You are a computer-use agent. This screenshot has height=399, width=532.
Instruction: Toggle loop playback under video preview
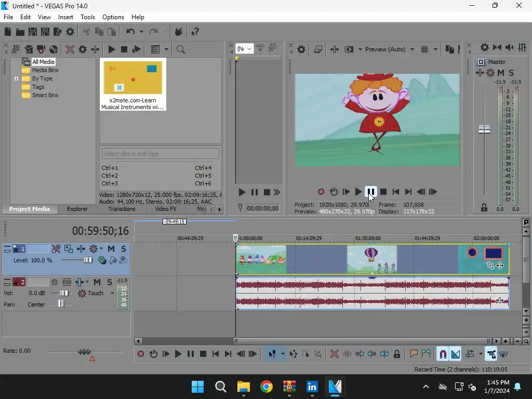click(x=334, y=192)
